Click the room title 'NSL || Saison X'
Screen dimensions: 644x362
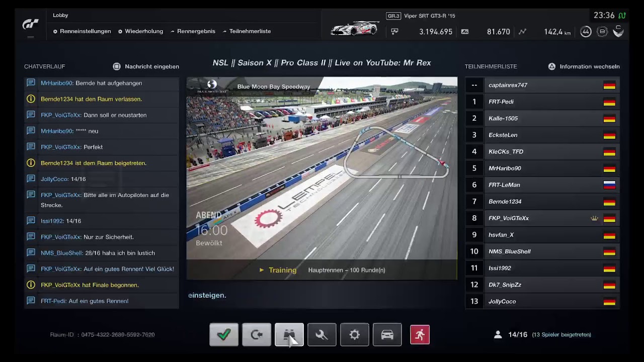coord(322,63)
